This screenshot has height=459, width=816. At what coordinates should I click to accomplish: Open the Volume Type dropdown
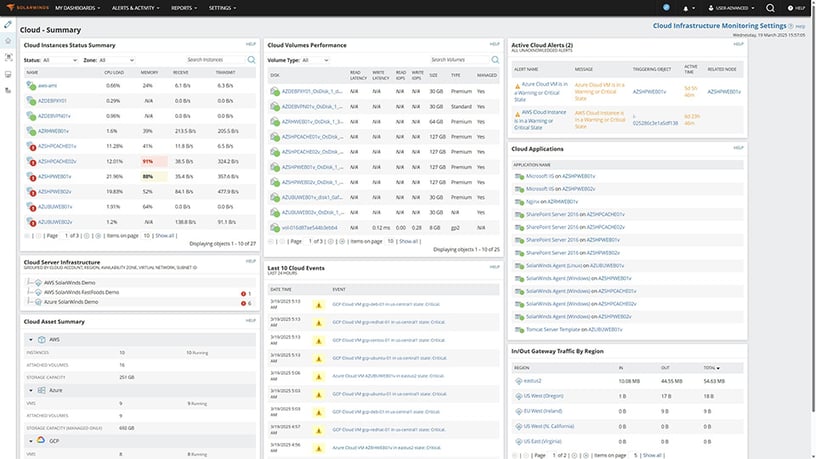316,60
